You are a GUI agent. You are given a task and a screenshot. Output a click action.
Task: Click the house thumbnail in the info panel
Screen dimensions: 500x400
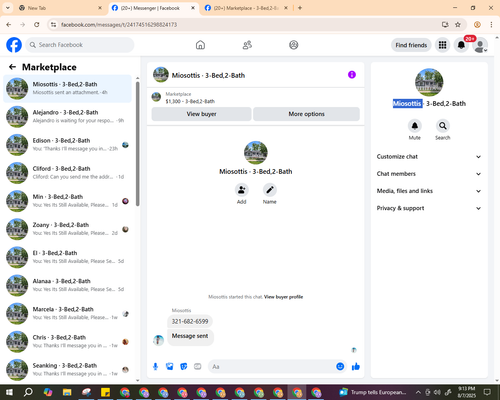[x=429, y=82]
